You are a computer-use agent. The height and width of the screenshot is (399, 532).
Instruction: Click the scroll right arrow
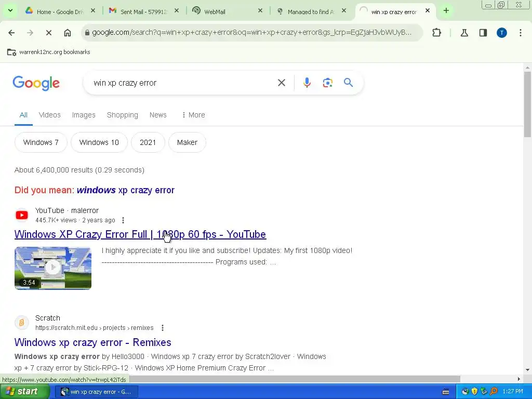[x=518, y=379]
